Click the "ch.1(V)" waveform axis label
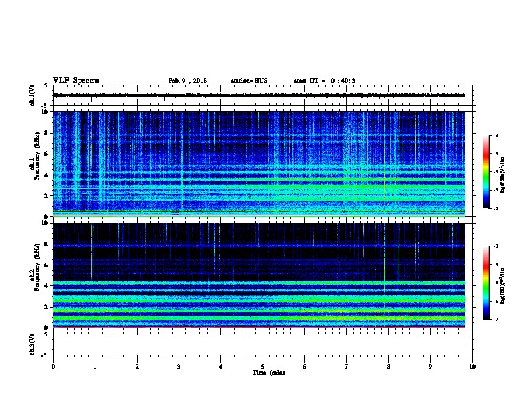This screenshot has width=532, height=411. point(32,95)
